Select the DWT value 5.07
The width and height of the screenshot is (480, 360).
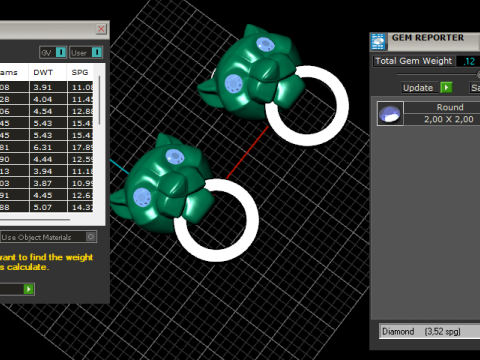(x=43, y=207)
